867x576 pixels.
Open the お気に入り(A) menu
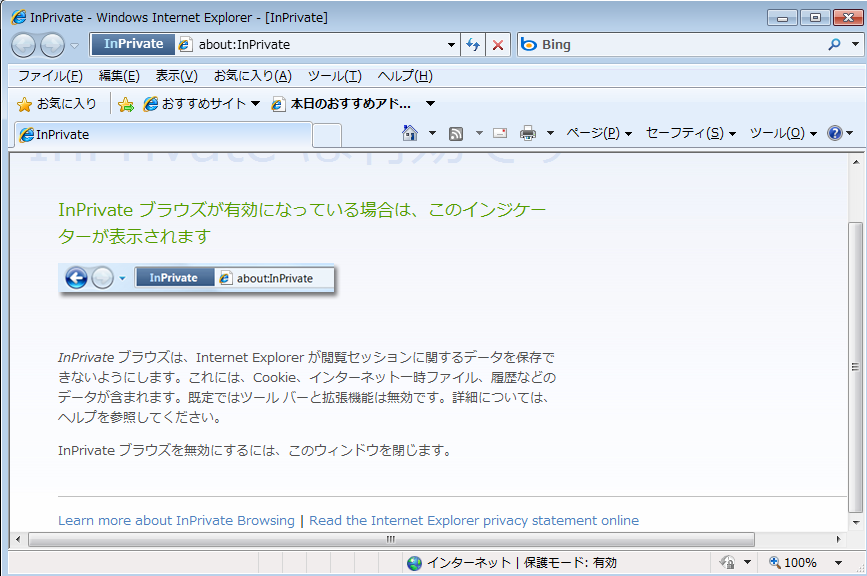point(253,76)
